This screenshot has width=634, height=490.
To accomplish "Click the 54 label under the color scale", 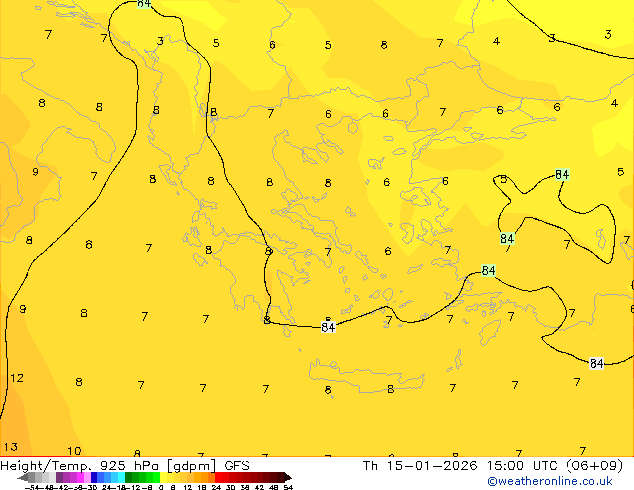I will [x=288, y=487].
